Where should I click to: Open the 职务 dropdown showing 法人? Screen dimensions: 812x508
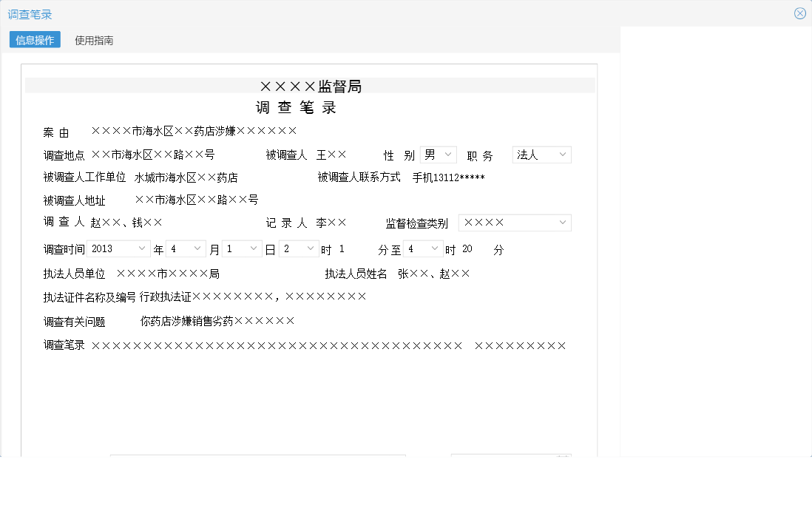pyautogui.click(x=541, y=155)
